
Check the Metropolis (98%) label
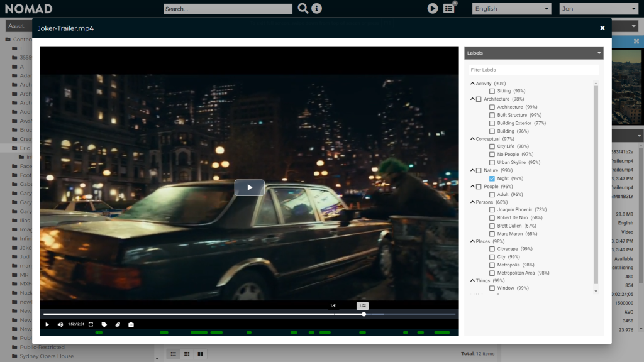click(x=492, y=265)
